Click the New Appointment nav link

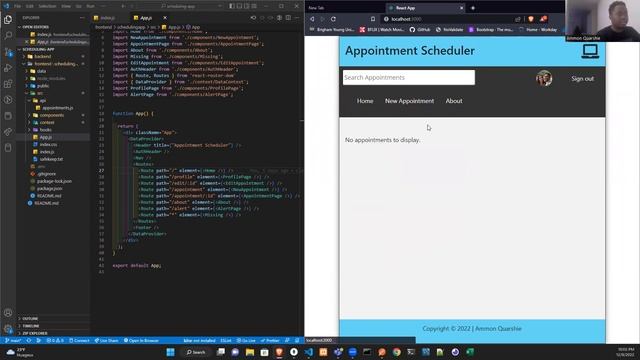tap(409, 101)
